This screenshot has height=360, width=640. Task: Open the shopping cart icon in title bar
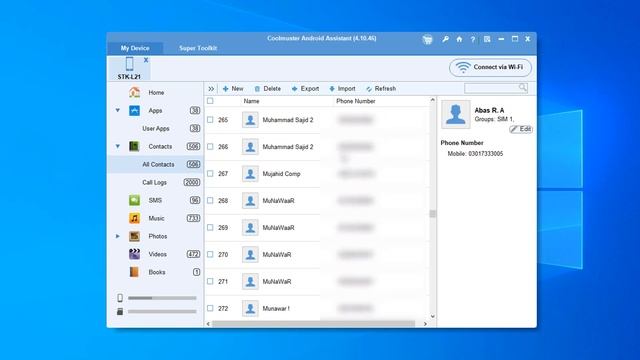pyautogui.click(x=427, y=40)
